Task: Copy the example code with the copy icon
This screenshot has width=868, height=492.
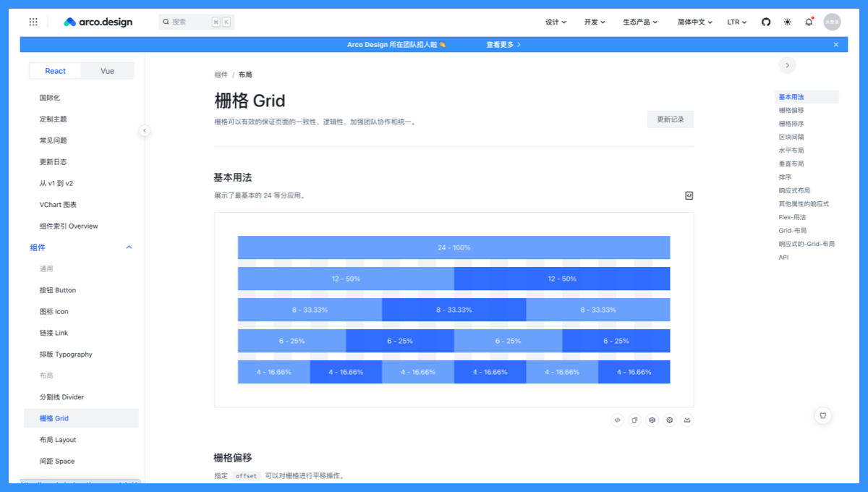Action: pos(634,420)
